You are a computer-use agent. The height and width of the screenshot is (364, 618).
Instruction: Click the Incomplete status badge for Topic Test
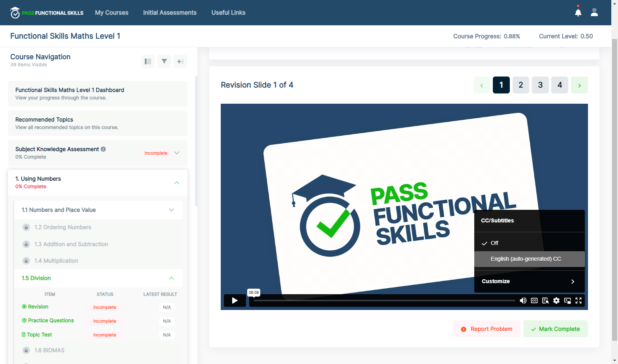tap(105, 335)
